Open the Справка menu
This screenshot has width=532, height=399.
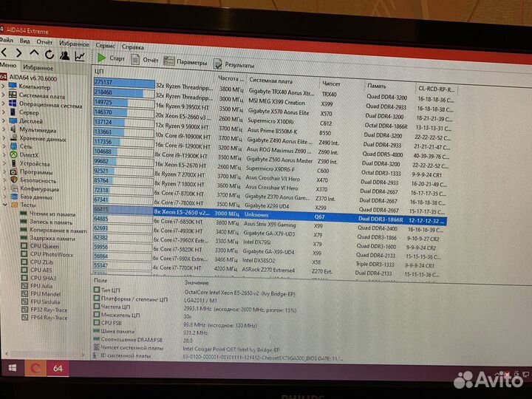click(133, 47)
